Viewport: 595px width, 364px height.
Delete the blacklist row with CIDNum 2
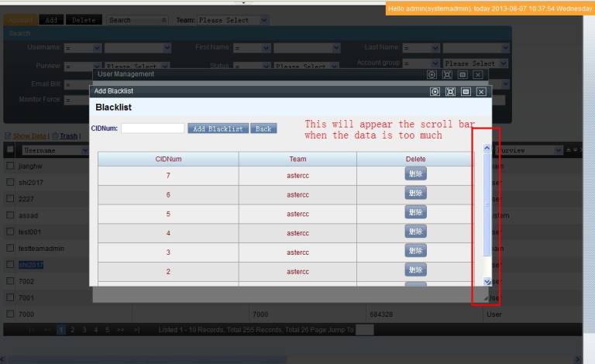pyautogui.click(x=415, y=270)
